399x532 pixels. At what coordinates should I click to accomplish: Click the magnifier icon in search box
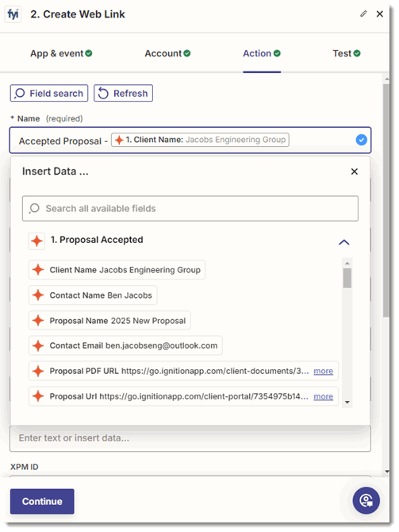(34, 208)
